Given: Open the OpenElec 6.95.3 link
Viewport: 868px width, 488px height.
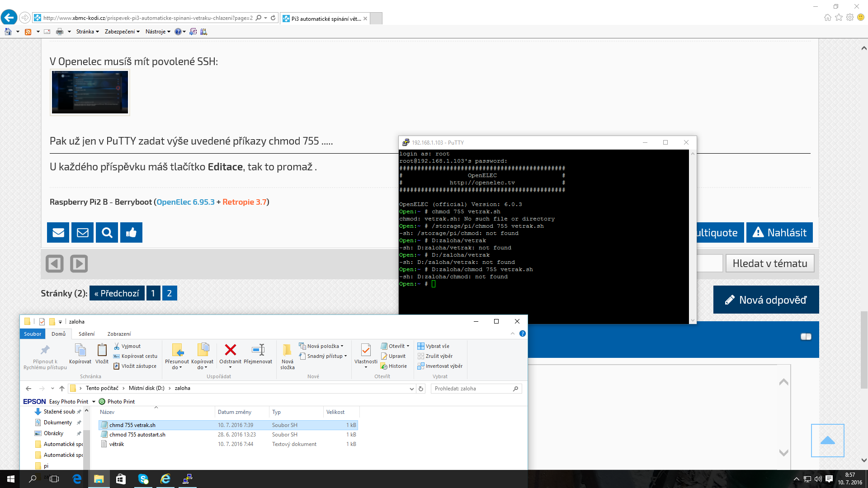Looking at the screenshot, I should coord(185,202).
